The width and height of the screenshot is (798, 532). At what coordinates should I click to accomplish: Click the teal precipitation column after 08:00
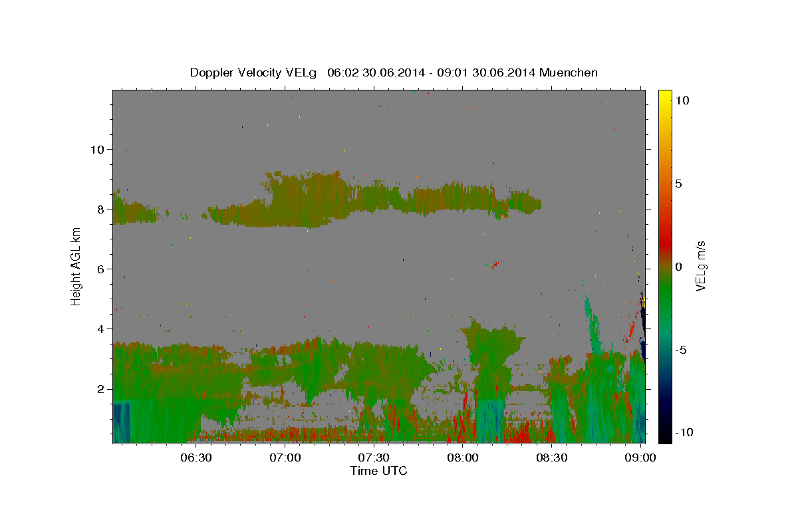pyautogui.click(x=491, y=421)
